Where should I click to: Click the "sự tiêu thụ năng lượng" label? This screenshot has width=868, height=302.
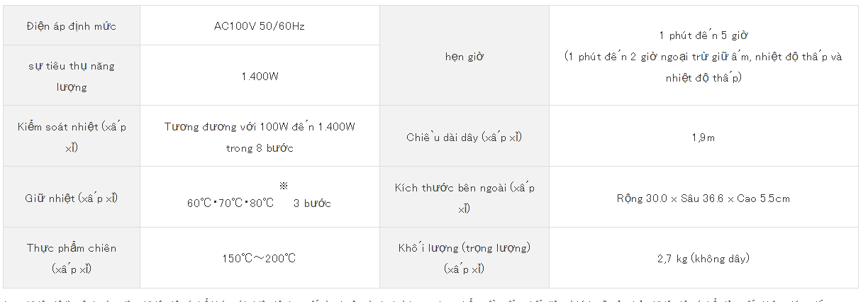click(x=72, y=76)
